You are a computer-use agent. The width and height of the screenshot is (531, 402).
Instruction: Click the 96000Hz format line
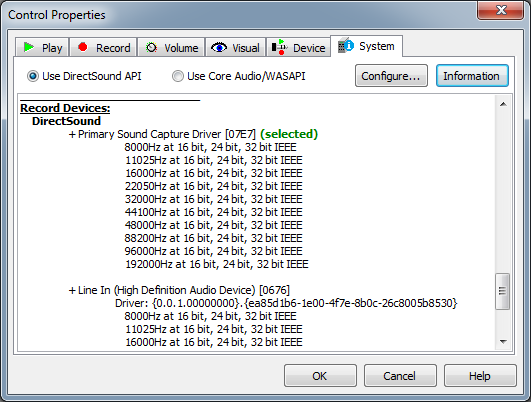[x=213, y=251]
